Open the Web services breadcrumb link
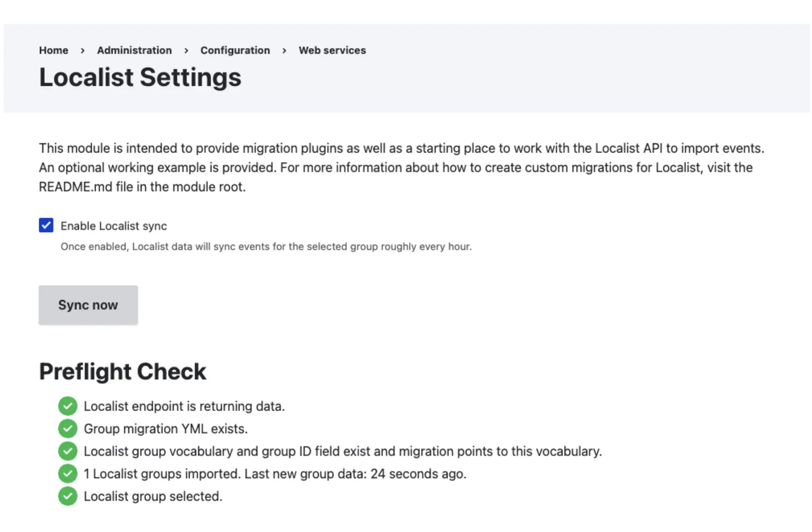Image resolution: width=812 pixels, height=532 pixels. coord(332,50)
